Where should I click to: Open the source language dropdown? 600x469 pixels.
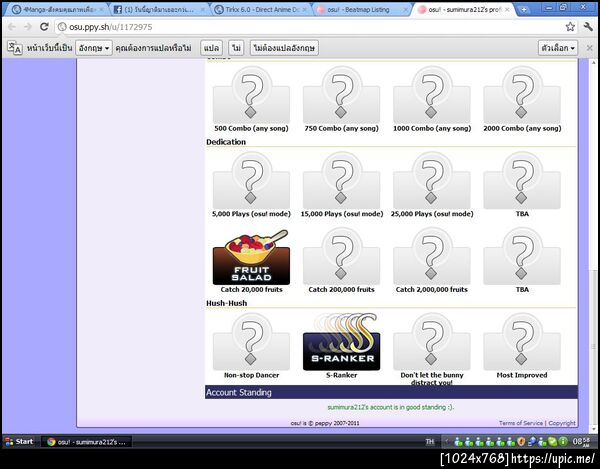point(94,48)
